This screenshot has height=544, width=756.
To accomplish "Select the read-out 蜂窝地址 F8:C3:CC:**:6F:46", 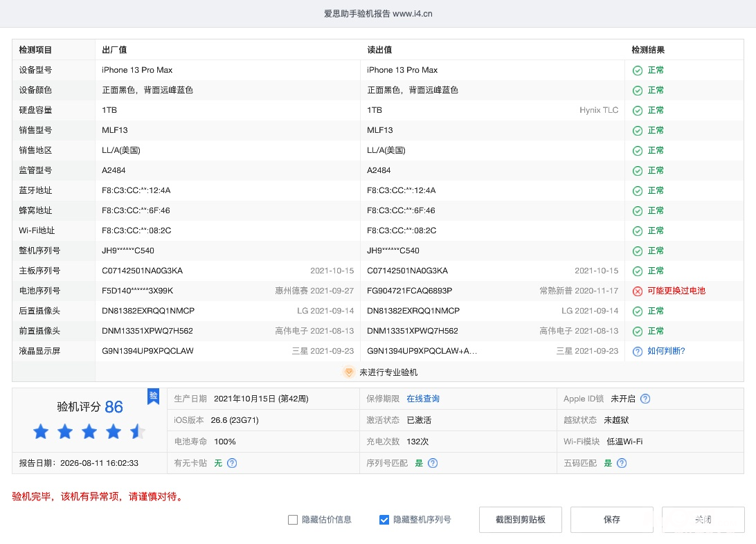I will [401, 210].
